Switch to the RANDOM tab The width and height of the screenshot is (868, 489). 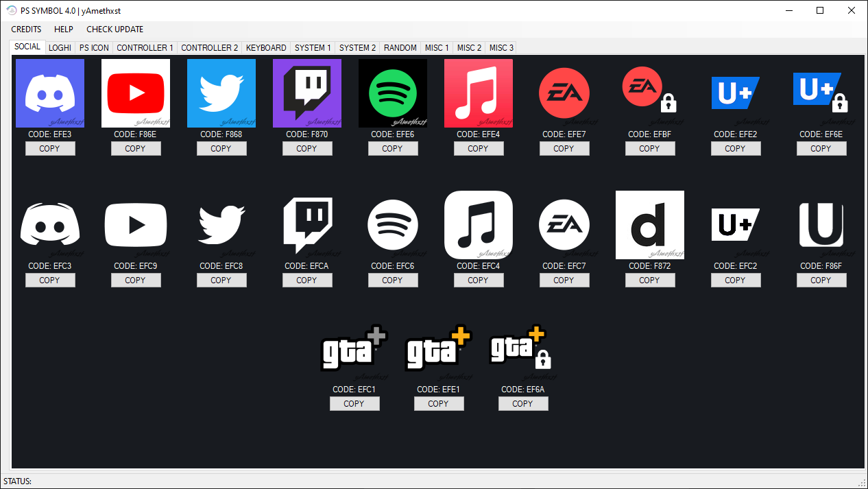coord(400,48)
